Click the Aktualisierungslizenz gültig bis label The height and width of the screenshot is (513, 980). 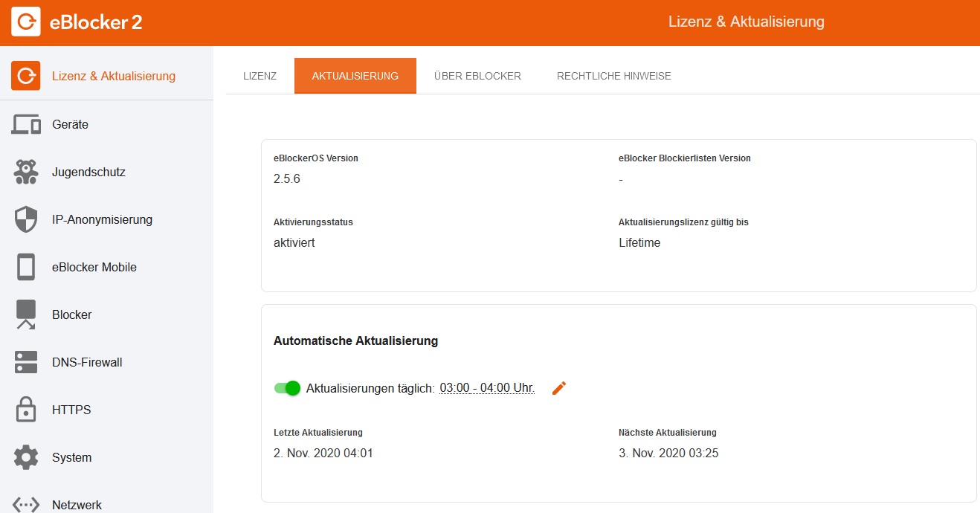point(683,222)
